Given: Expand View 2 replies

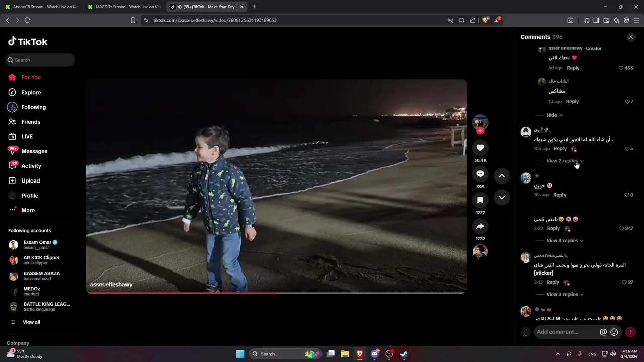Looking at the screenshot, I should point(565,161).
